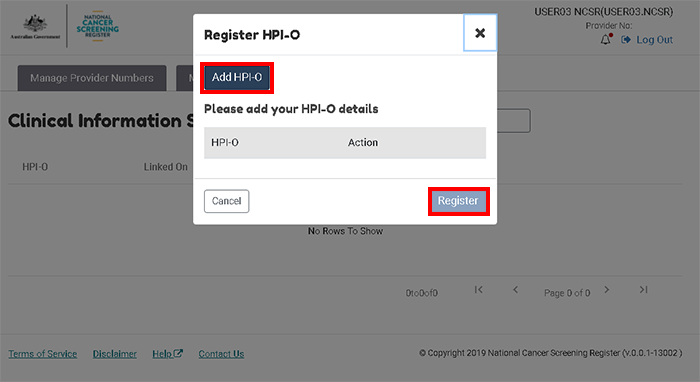Open the Disclaimer link
Screen dimensions: 700x382
pyautogui.click(x=115, y=354)
